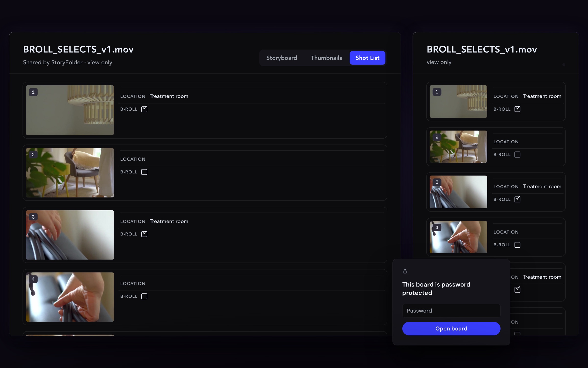The height and width of the screenshot is (368, 588).
Task: Click 'view only' text in right panel
Action: (439, 62)
